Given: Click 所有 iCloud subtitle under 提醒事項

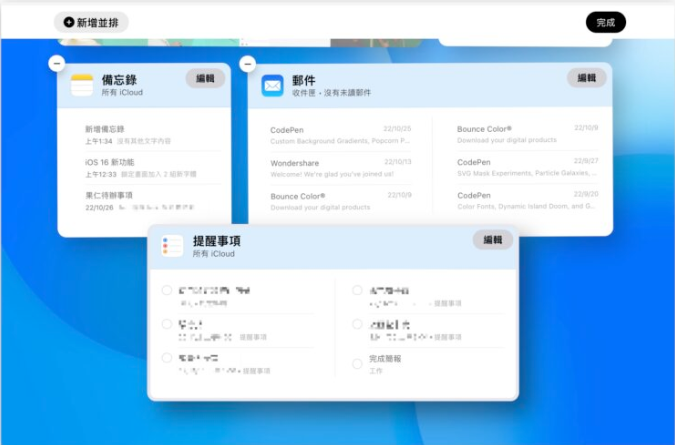Looking at the screenshot, I should 214,253.
